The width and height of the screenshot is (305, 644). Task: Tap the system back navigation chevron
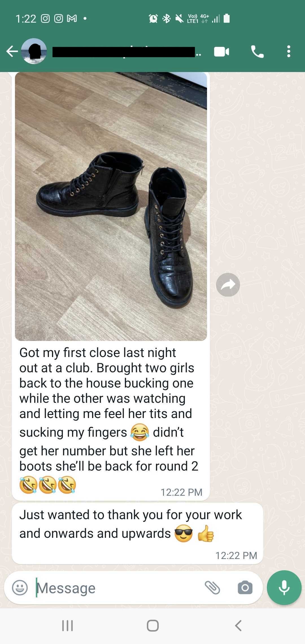[238, 626]
